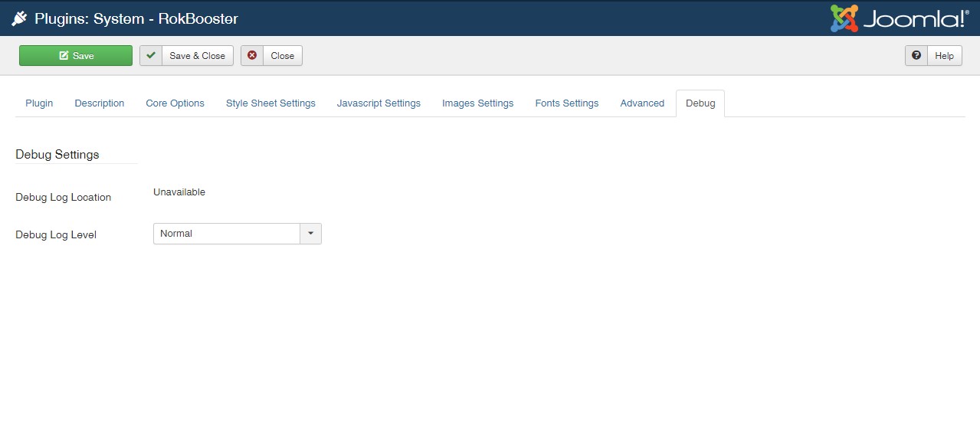Select the Advanced tab
Image resolution: width=980 pixels, height=439 pixels.
642,103
